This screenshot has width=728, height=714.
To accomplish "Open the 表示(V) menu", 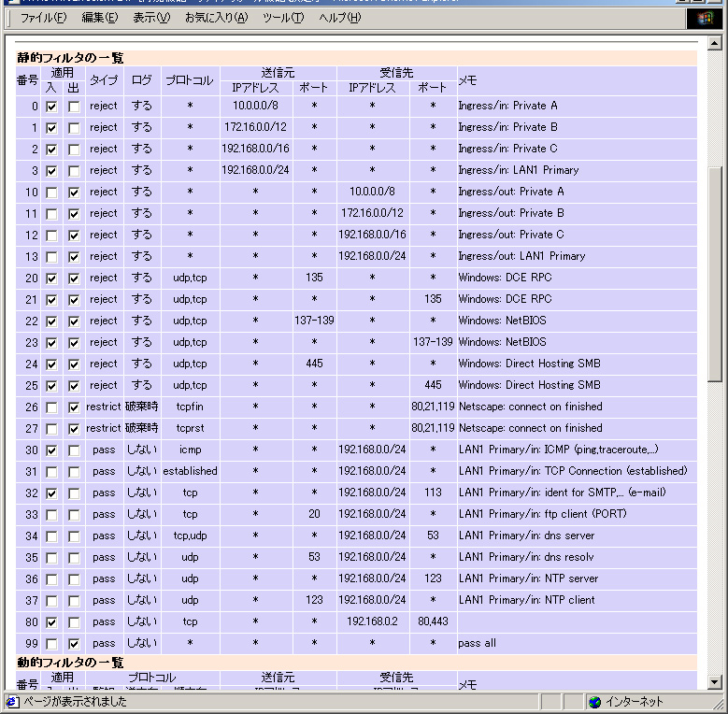I will pos(150,18).
